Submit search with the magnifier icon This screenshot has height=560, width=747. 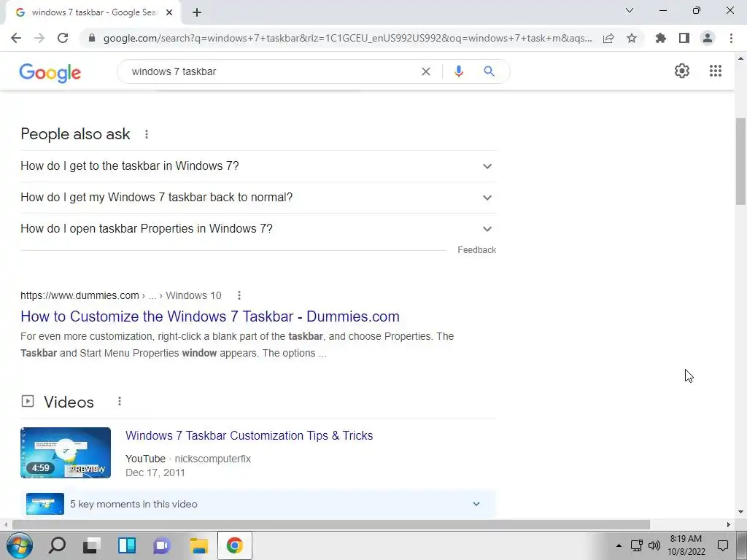click(489, 71)
